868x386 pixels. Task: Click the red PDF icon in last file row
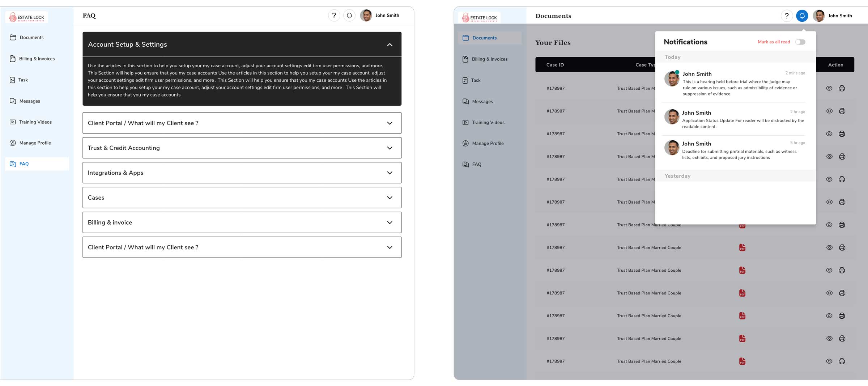pyautogui.click(x=742, y=361)
